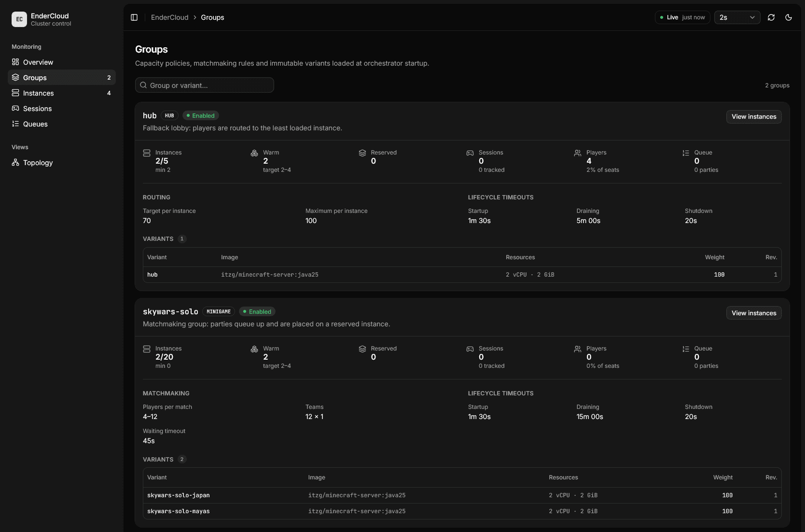The image size is (805, 532).
Task: Click the hub group Enabled badge
Action: point(201,115)
